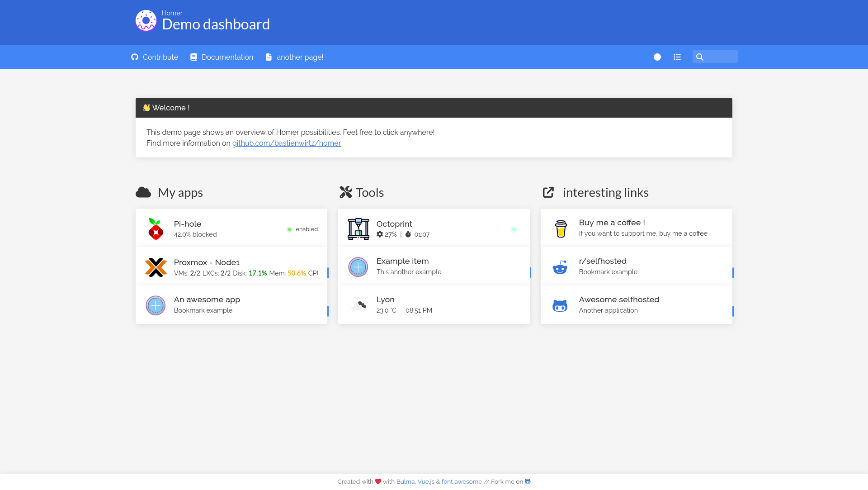Click the waving hand emoji in Welcome
Screen dimensions: 868x490
click(146, 108)
